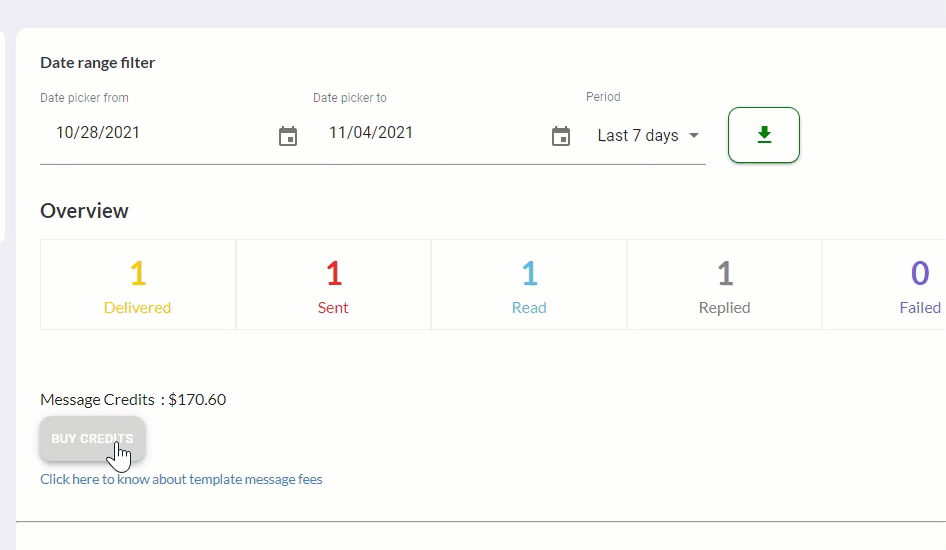Viewport: 946px width, 550px height.
Task: Click the Period label
Action: [x=603, y=96]
